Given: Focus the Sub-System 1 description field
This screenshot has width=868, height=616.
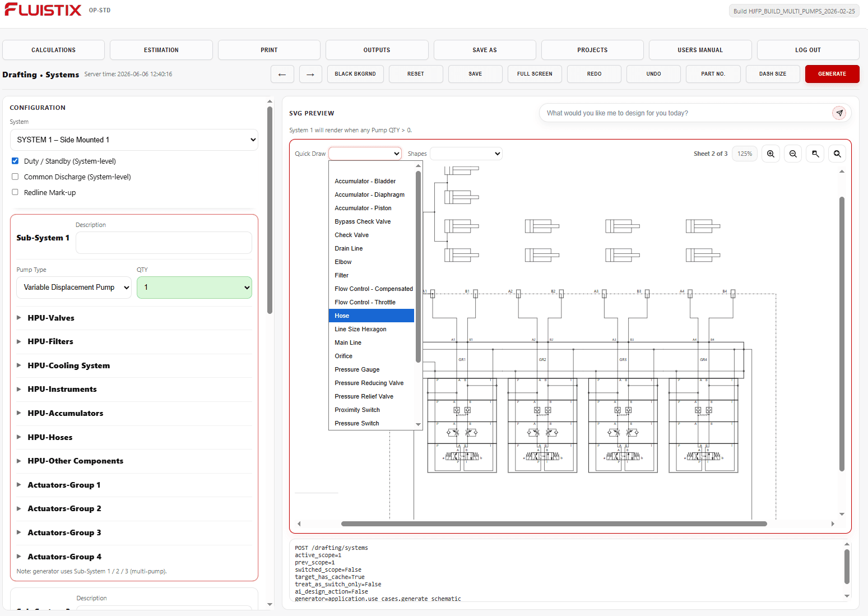Looking at the screenshot, I should pos(164,243).
